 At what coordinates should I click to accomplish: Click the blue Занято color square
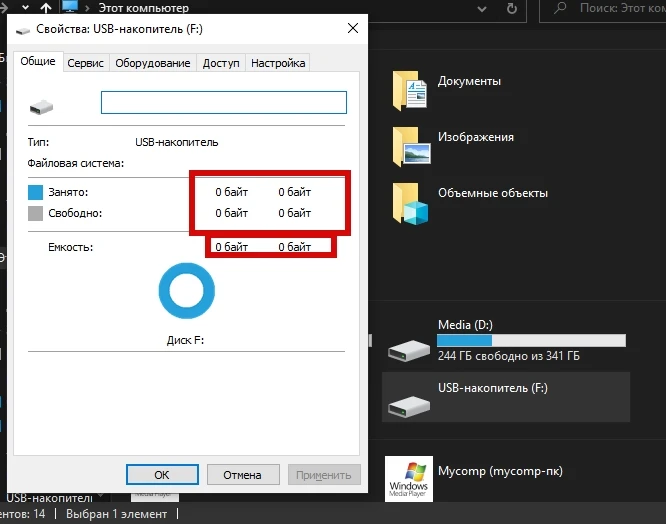tap(35, 192)
